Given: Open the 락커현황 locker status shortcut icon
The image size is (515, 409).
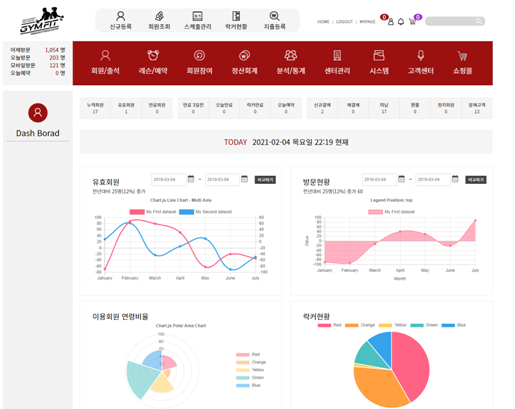Looking at the screenshot, I should [x=236, y=20].
